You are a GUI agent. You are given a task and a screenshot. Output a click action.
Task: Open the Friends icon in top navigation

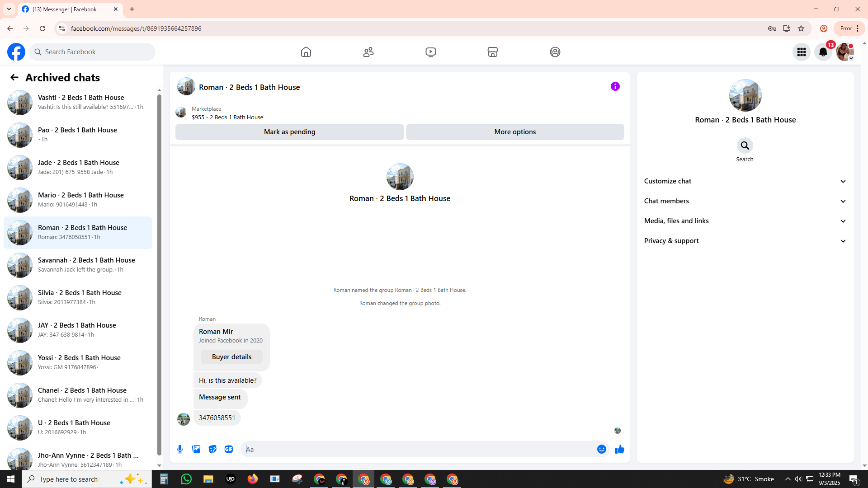pyautogui.click(x=368, y=52)
